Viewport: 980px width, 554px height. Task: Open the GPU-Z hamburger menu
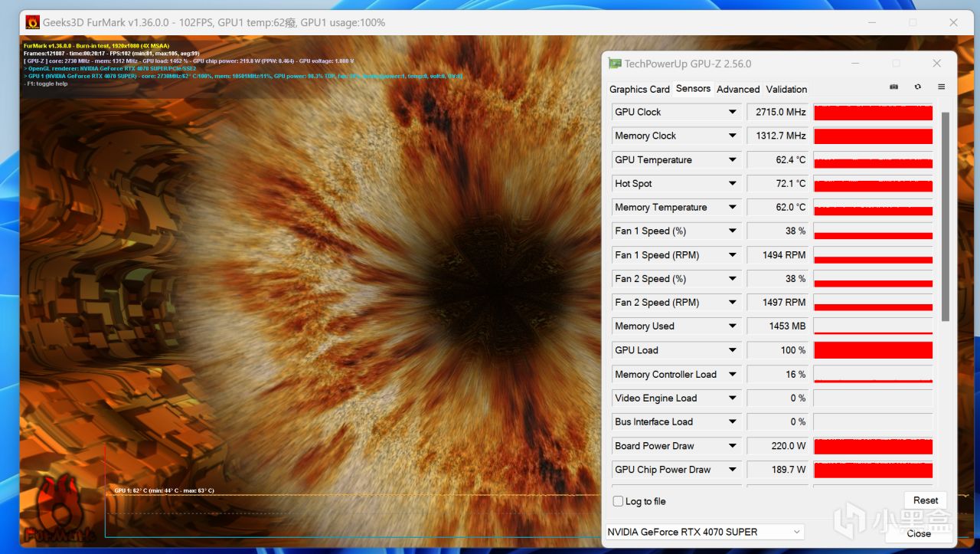click(941, 87)
